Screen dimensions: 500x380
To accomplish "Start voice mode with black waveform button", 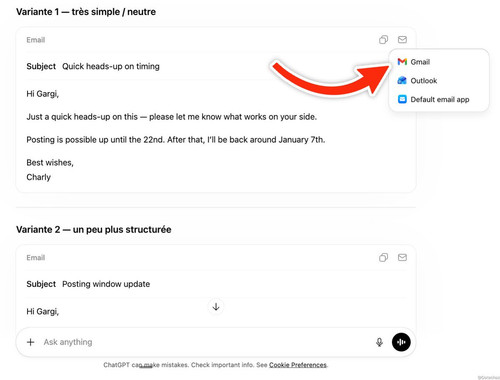I will [x=401, y=342].
